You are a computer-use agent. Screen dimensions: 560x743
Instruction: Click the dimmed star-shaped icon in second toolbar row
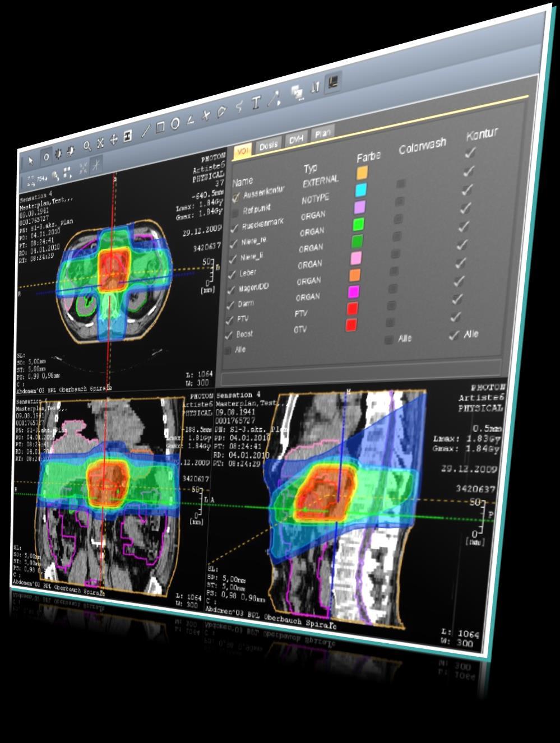97,165
